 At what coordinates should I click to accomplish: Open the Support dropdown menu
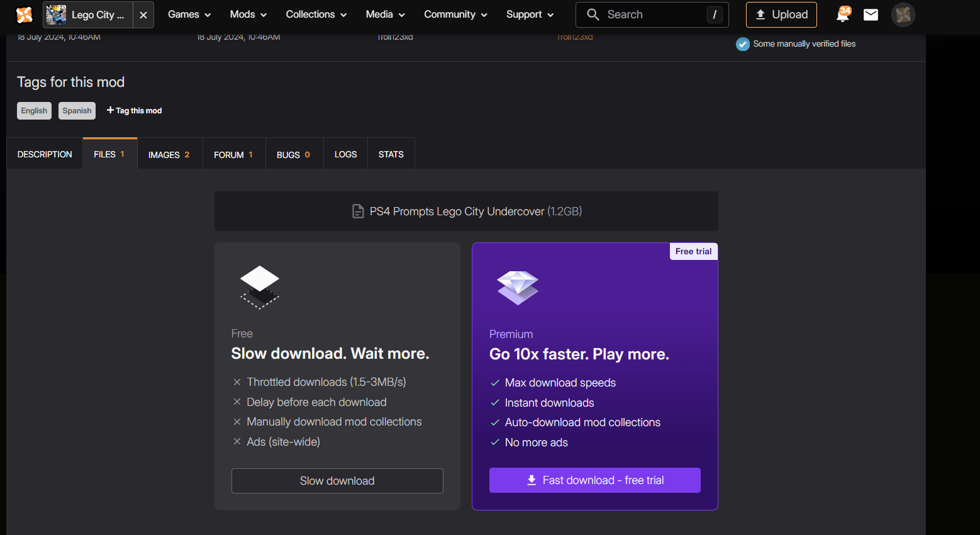pos(530,14)
